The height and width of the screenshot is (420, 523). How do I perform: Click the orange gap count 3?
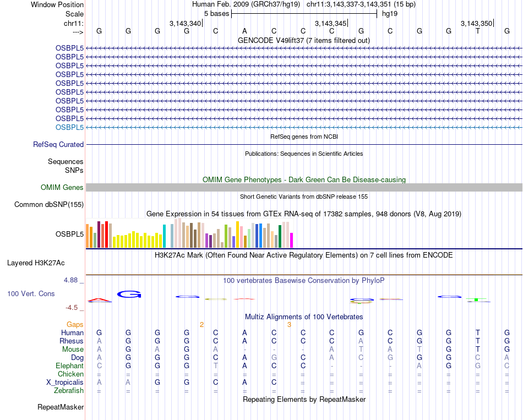[x=289, y=325]
